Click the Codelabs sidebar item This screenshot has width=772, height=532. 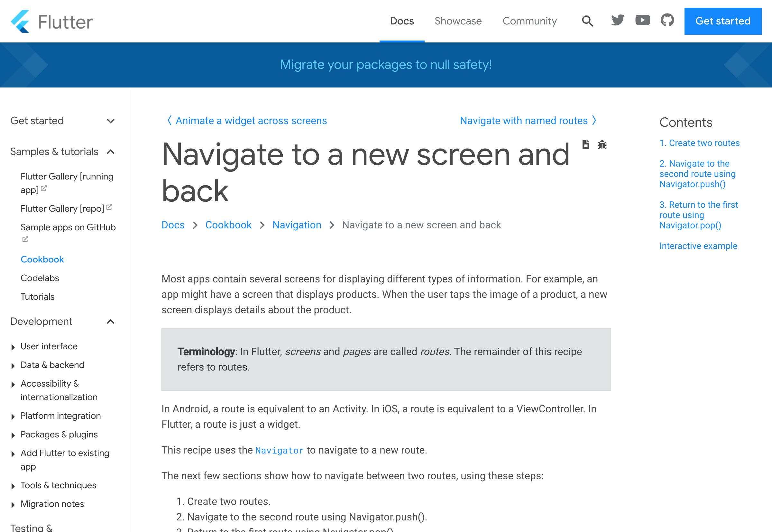(x=41, y=278)
